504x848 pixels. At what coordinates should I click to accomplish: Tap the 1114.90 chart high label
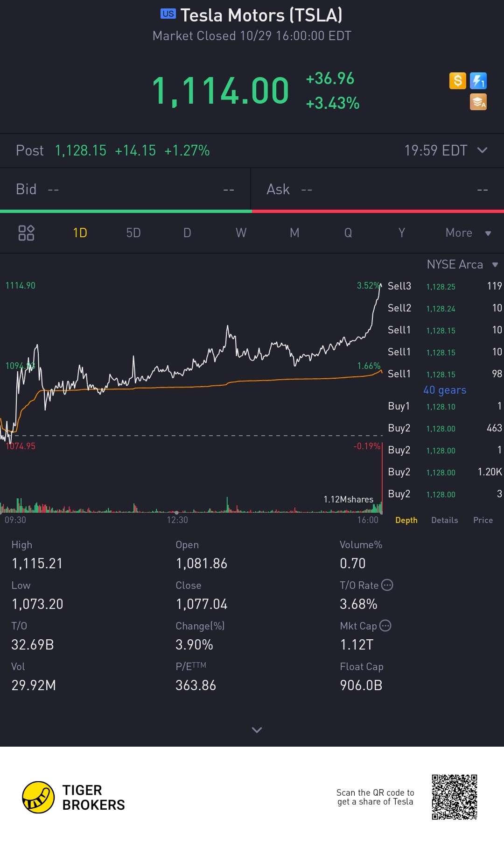(20, 285)
